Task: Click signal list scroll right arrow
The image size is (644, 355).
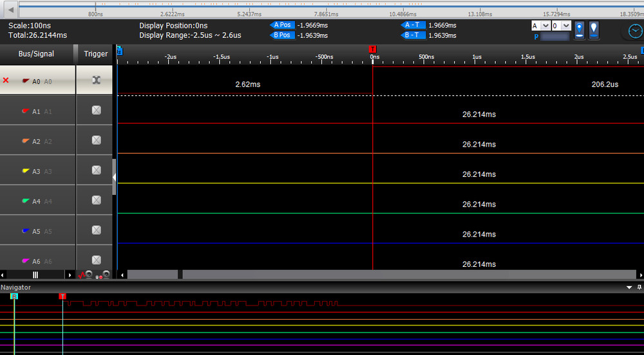Action: [70, 275]
